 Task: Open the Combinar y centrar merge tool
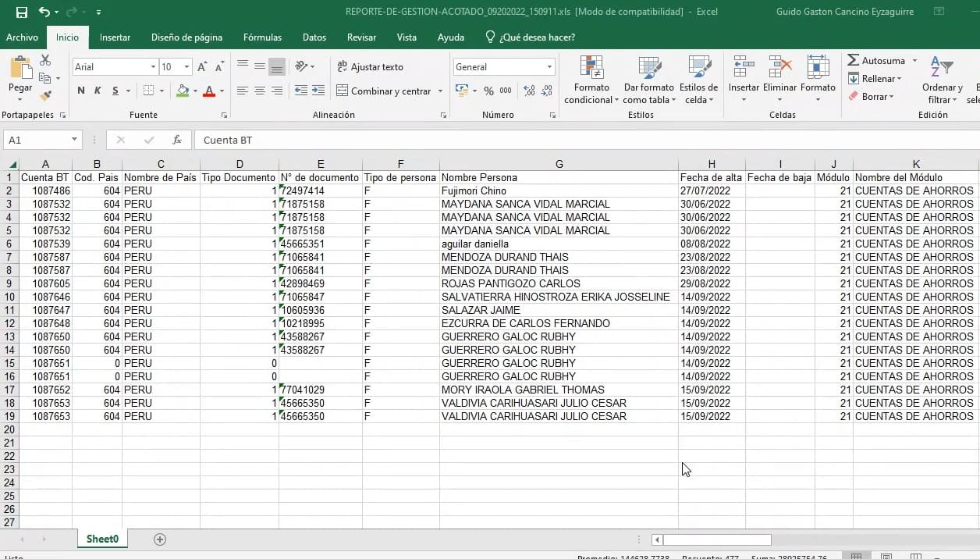[x=384, y=91]
